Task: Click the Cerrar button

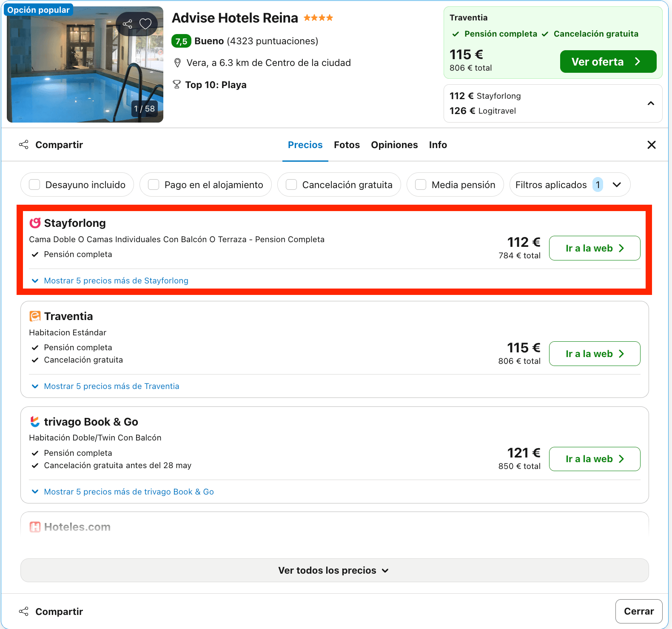Action: pyautogui.click(x=639, y=611)
